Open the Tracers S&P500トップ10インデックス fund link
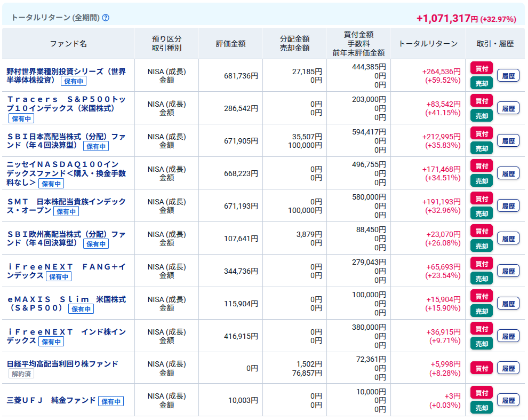This screenshot has height=420, width=528. (66, 104)
